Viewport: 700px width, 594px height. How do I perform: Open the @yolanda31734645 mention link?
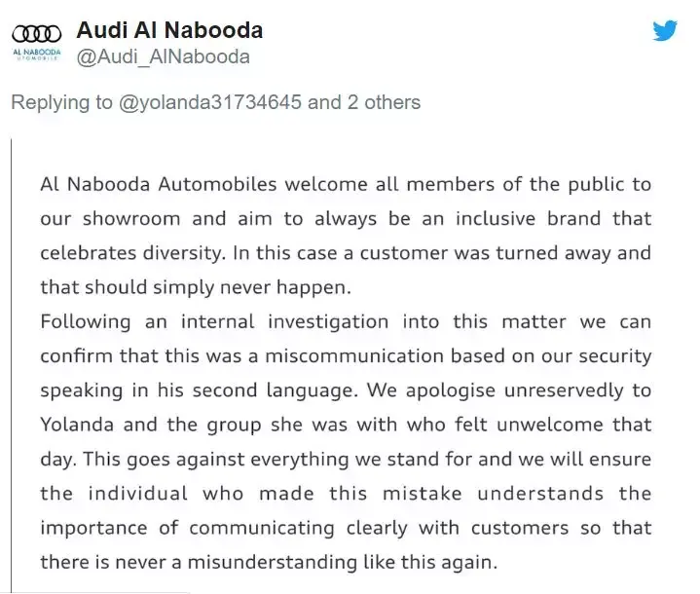[x=210, y=102]
